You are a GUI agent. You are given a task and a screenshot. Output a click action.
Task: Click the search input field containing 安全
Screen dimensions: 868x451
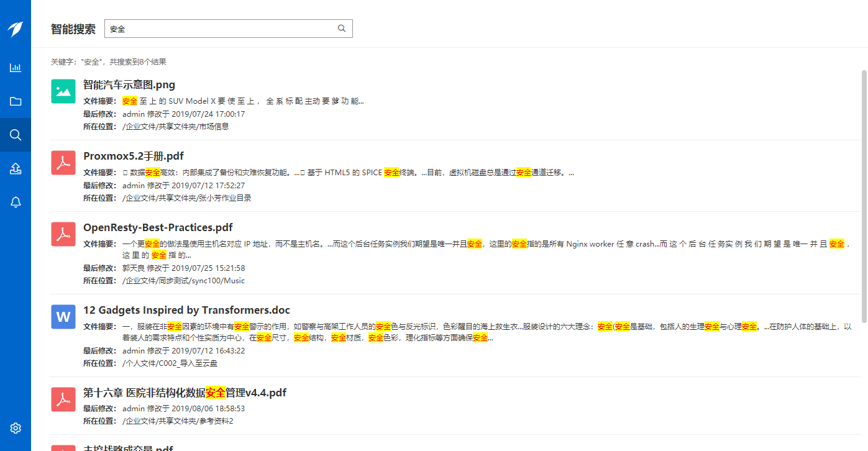[x=221, y=29]
